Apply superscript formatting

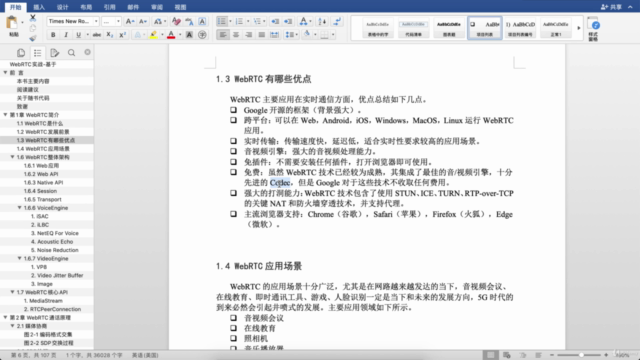122,35
